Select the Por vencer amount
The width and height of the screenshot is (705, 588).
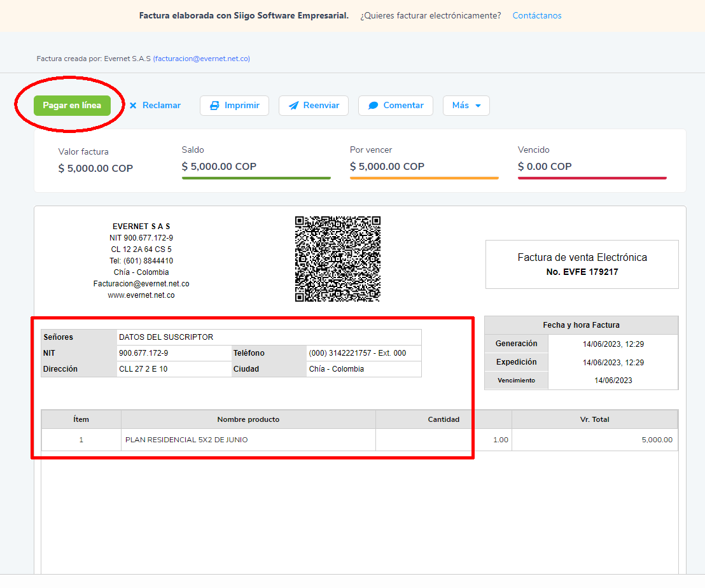tap(387, 167)
